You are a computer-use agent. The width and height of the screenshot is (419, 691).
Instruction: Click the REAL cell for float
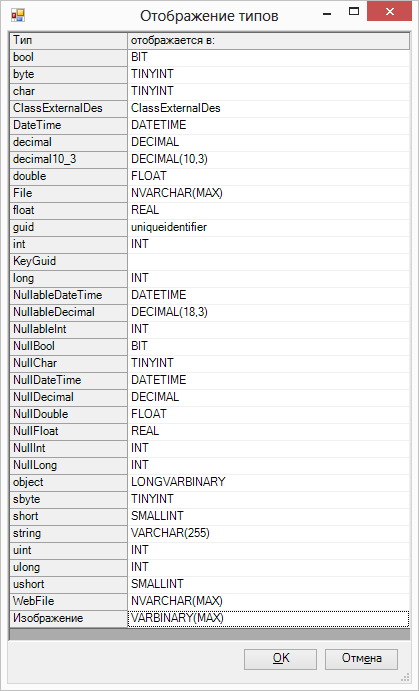(268, 210)
